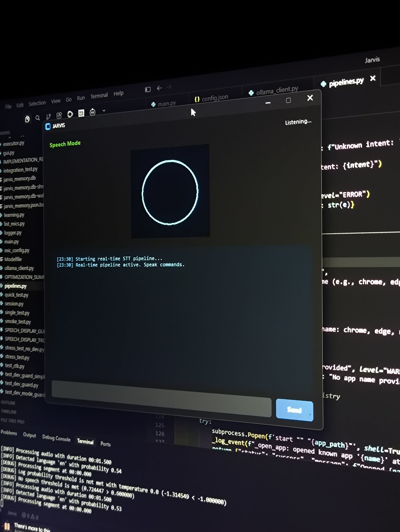This screenshot has height=532, width=400.
Task: Open the Source Control branch icon
Action: click(x=48, y=117)
